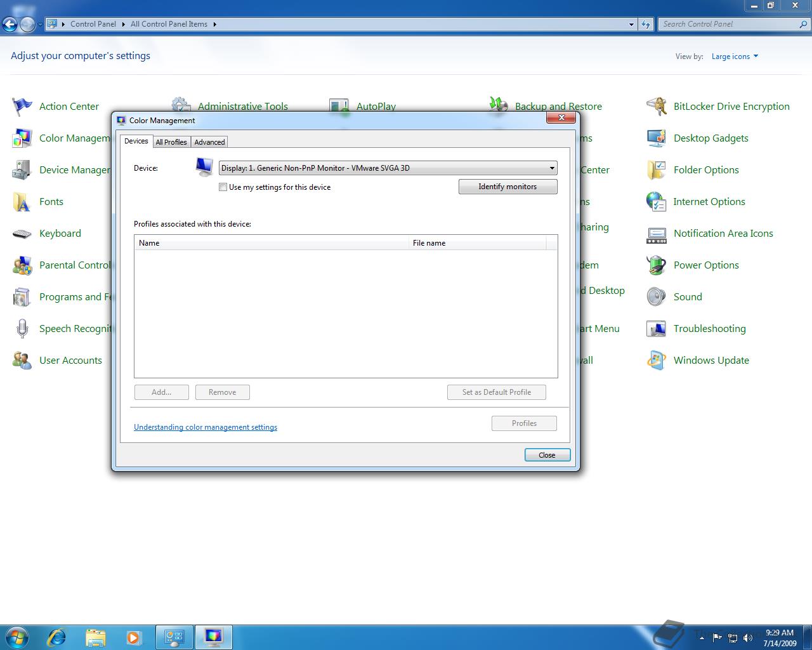This screenshot has width=812, height=650.
Task: Open User Accounts icon
Action: (22, 360)
